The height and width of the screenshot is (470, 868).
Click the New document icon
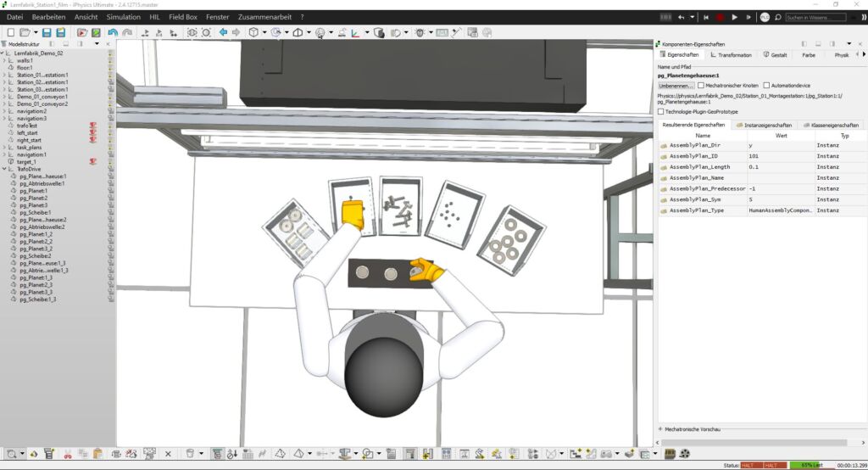tap(10, 32)
